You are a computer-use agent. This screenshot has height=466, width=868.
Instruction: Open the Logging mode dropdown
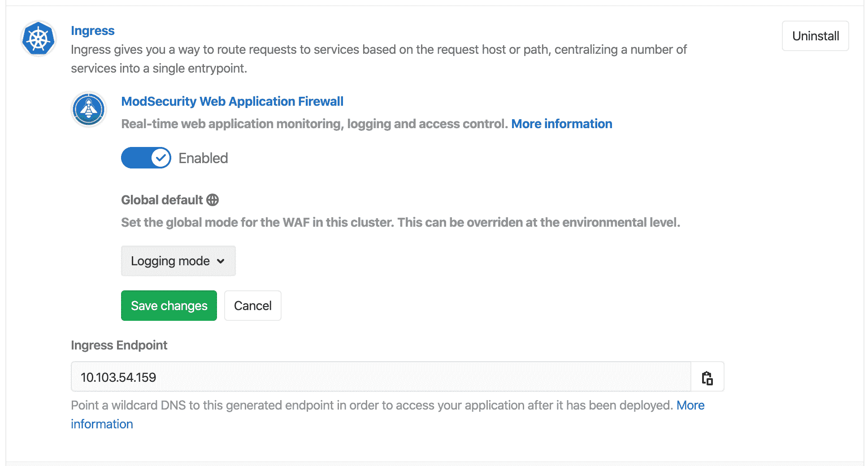point(178,261)
